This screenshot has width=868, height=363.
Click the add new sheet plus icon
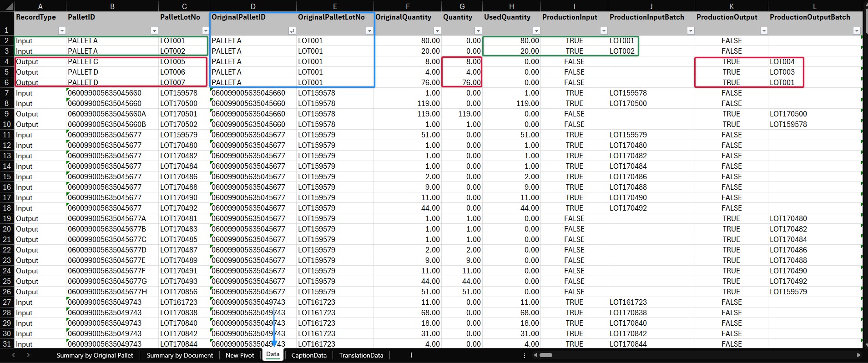(x=411, y=355)
